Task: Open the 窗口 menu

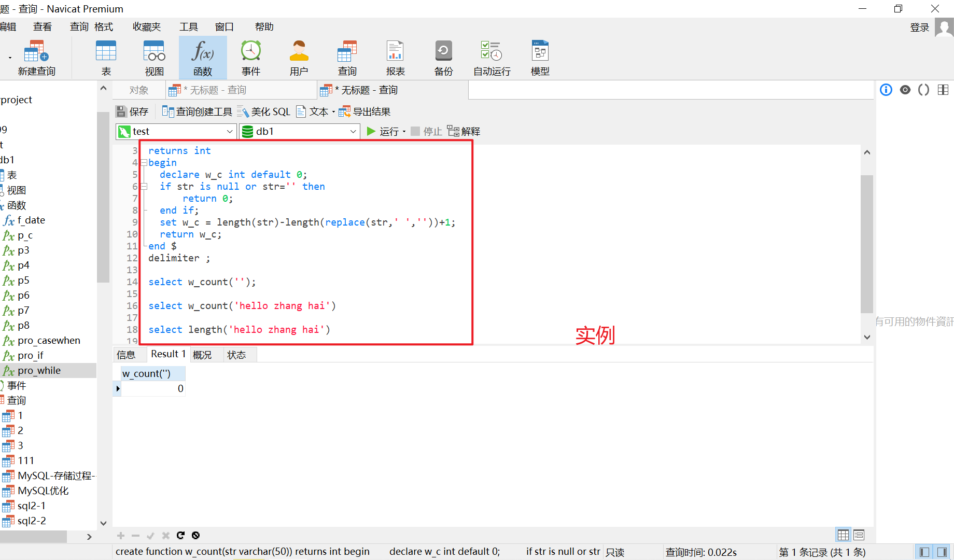Action: [x=225, y=26]
